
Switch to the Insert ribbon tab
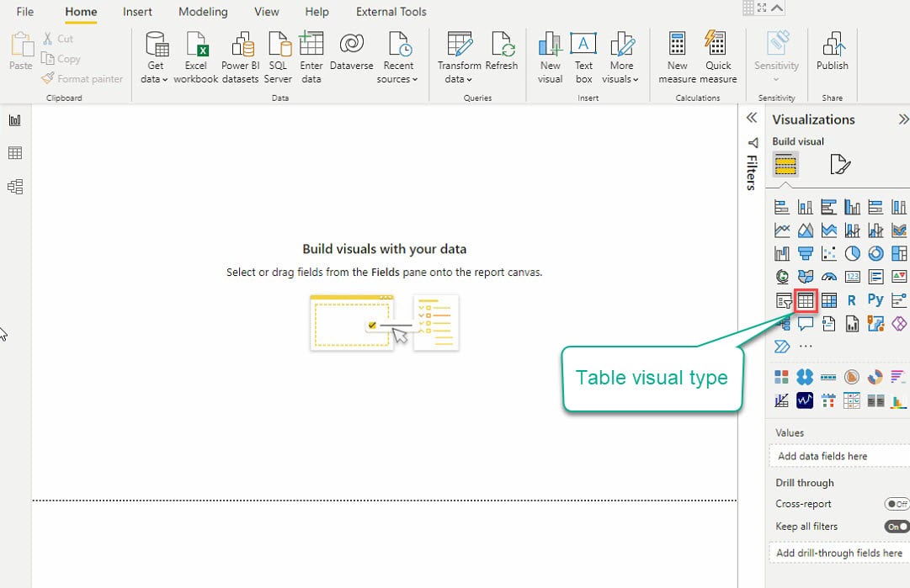tap(137, 12)
